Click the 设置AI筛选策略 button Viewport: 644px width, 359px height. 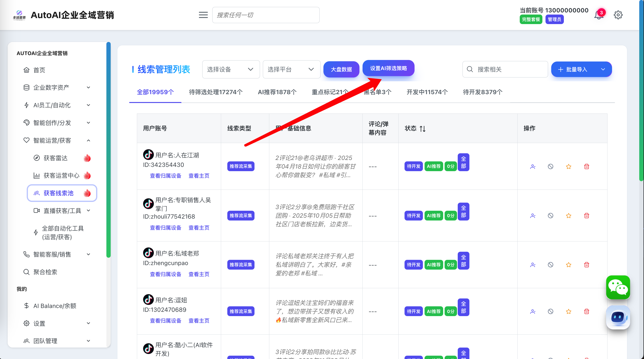(388, 68)
